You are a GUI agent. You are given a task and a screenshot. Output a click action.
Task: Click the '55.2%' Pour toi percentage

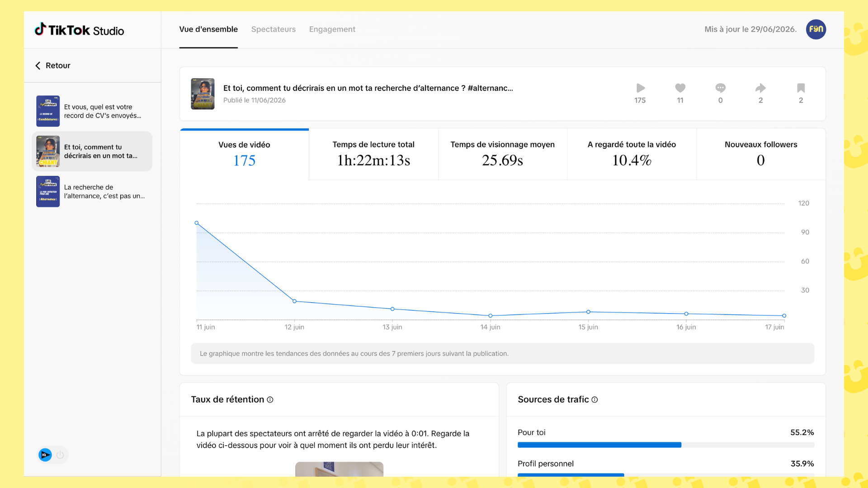pyautogui.click(x=802, y=432)
